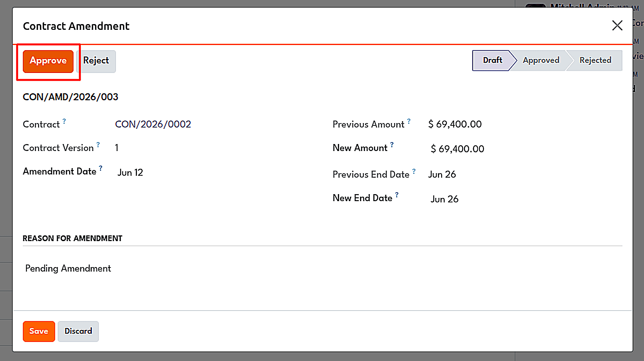Select the Approved status stage
Image resolution: width=644 pixels, height=361 pixels.
(x=541, y=60)
